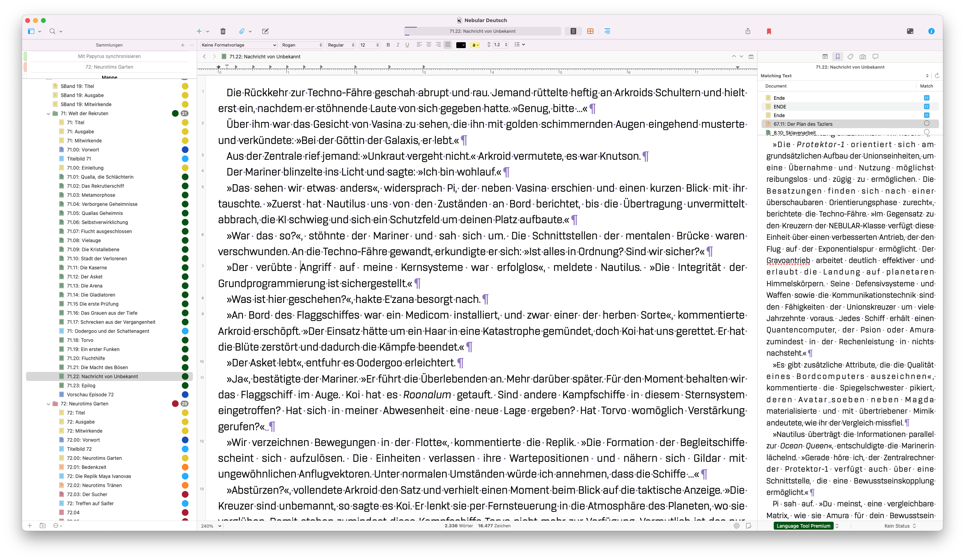Switch to corkboard view mode
Image resolution: width=965 pixels, height=560 pixels.
click(x=590, y=31)
